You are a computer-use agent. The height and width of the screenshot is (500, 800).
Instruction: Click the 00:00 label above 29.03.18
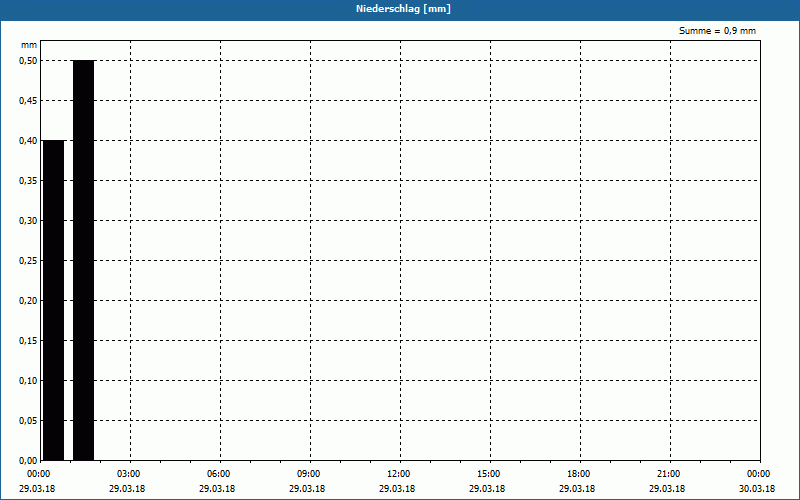tap(39, 474)
